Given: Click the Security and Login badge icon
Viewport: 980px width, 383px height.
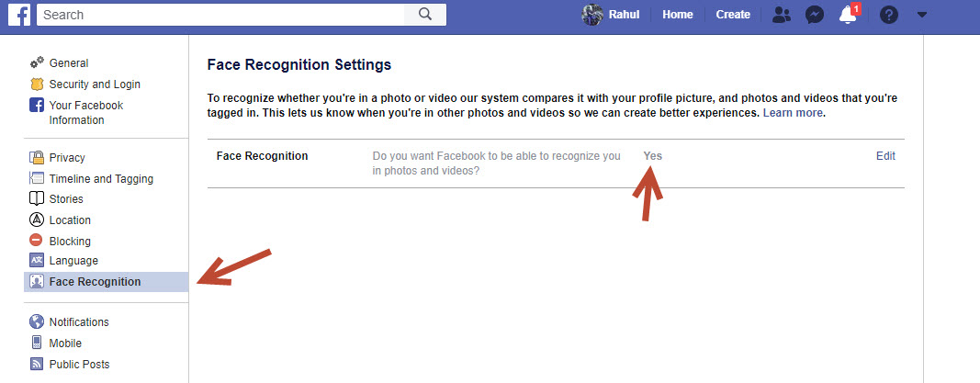Looking at the screenshot, I should click(x=37, y=84).
